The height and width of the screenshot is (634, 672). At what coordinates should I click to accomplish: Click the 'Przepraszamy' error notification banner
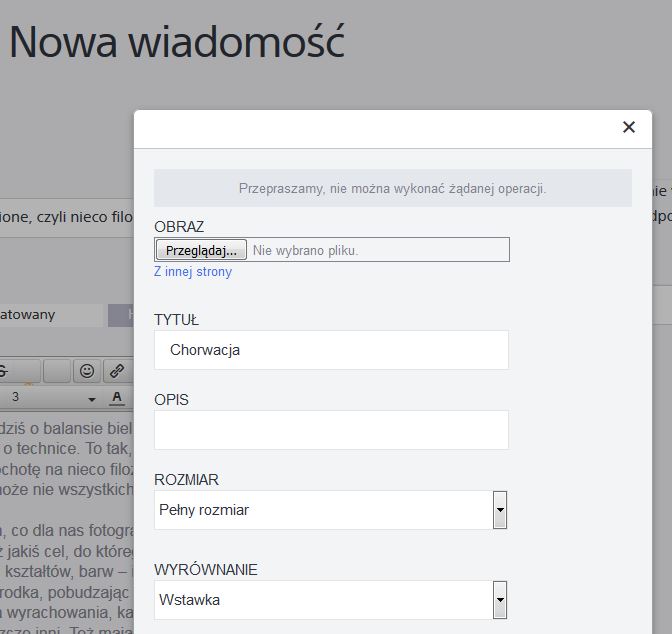point(392,188)
